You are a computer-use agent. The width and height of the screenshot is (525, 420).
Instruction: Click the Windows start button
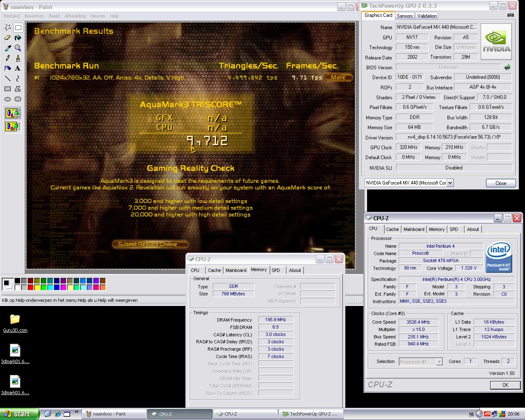(20, 414)
